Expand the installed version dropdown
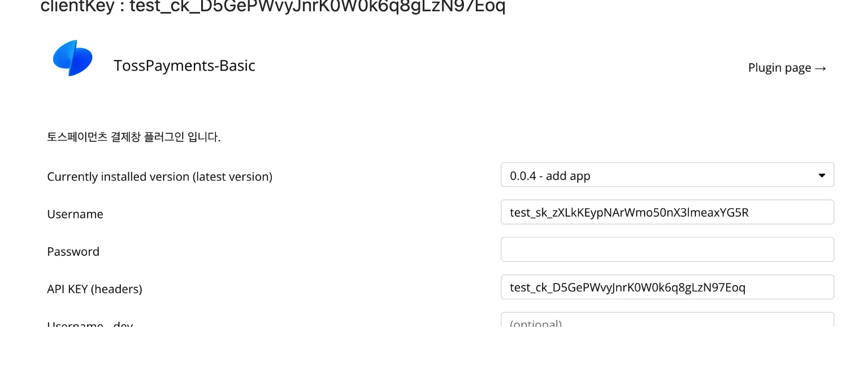This screenshot has width=868, height=376. 667,175
